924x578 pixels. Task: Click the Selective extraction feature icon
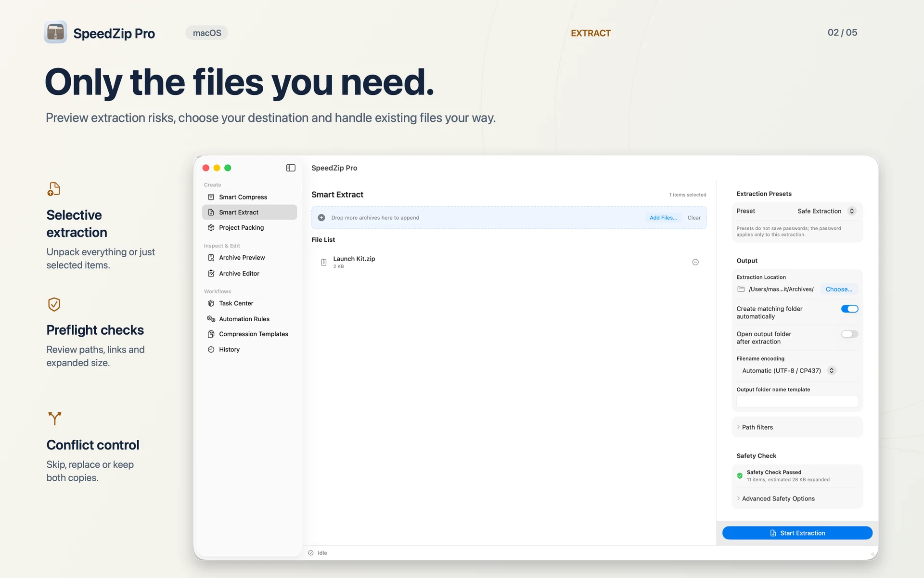[54, 189]
